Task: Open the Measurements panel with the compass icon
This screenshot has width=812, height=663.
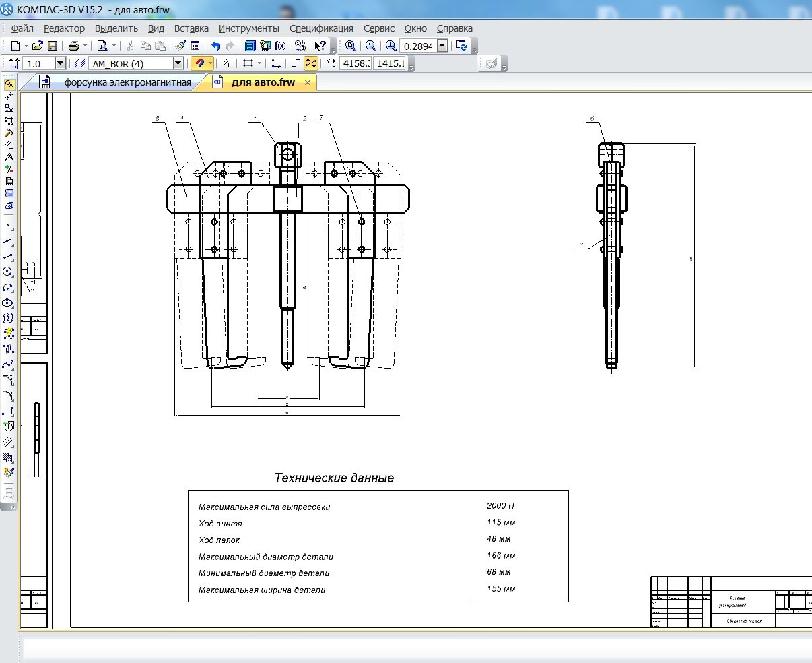Action: pos(9,157)
